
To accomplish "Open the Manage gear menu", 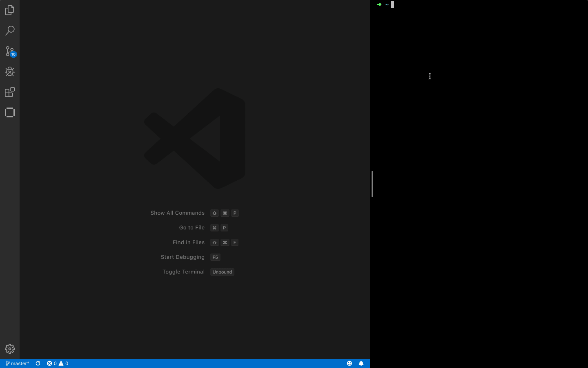I will coord(10,349).
